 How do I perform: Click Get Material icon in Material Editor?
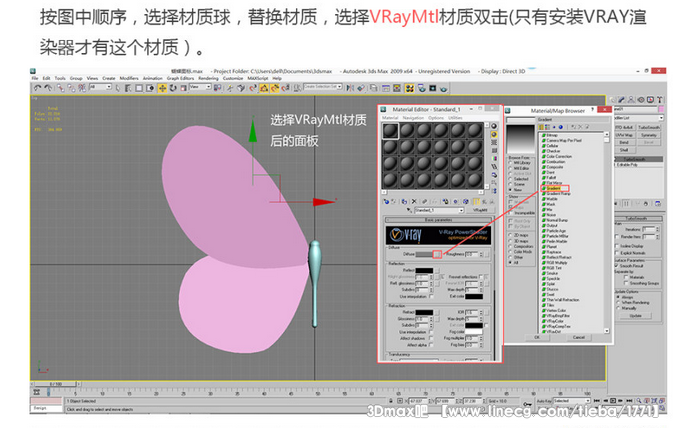point(386,201)
